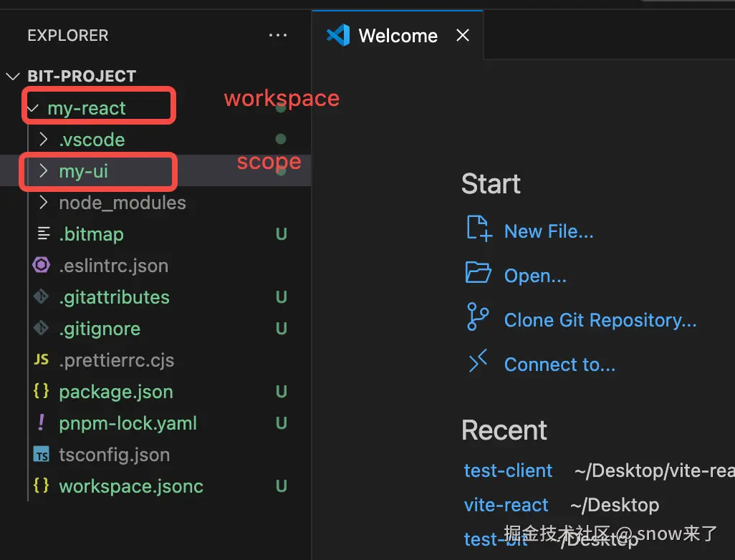Click the Clone Git Repository branch icon
The height and width of the screenshot is (560, 735).
point(478,317)
